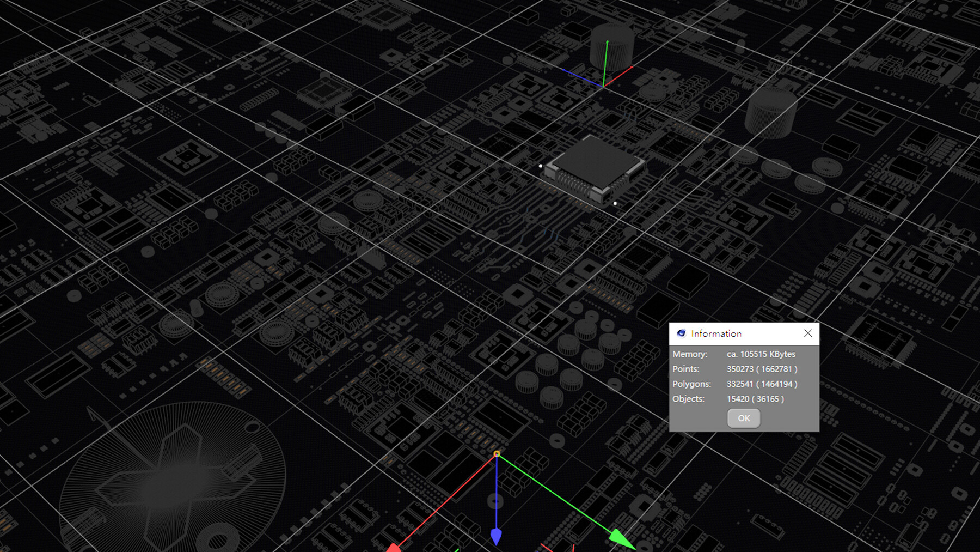
Task: Close the Information dialog with the X
Action: click(x=808, y=333)
